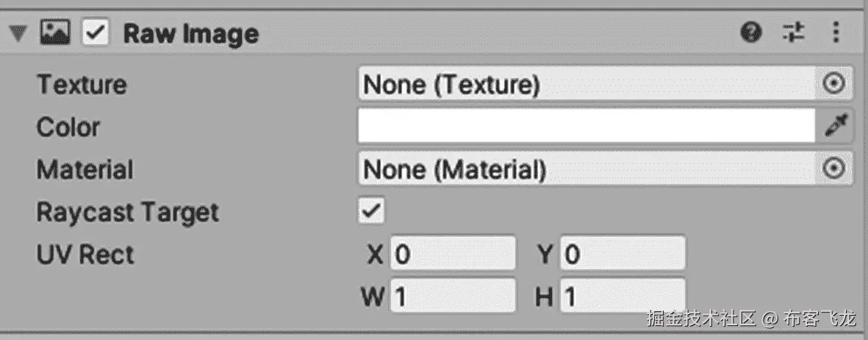Image resolution: width=868 pixels, height=340 pixels.
Task: Open the Material object picker
Action: coord(833,169)
